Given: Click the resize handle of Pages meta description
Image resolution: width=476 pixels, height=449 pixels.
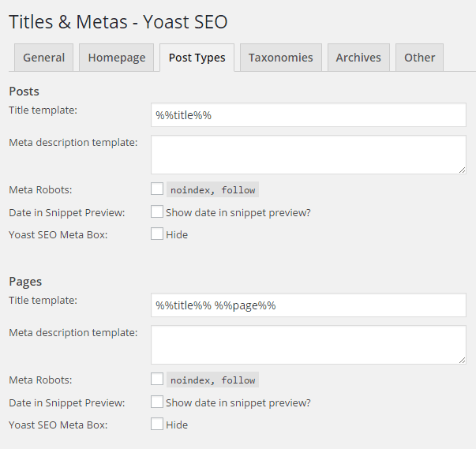Looking at the screenshot, I should tap(462, 360).
